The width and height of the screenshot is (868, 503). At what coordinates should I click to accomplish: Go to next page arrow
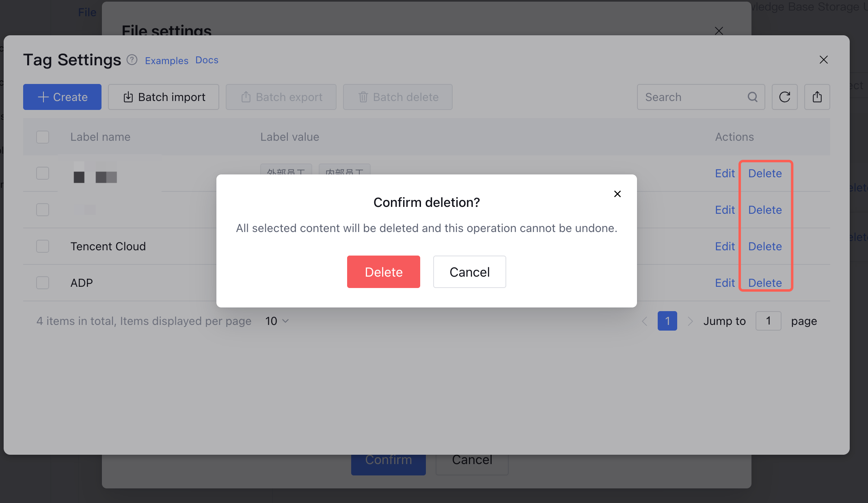[690, 321]
